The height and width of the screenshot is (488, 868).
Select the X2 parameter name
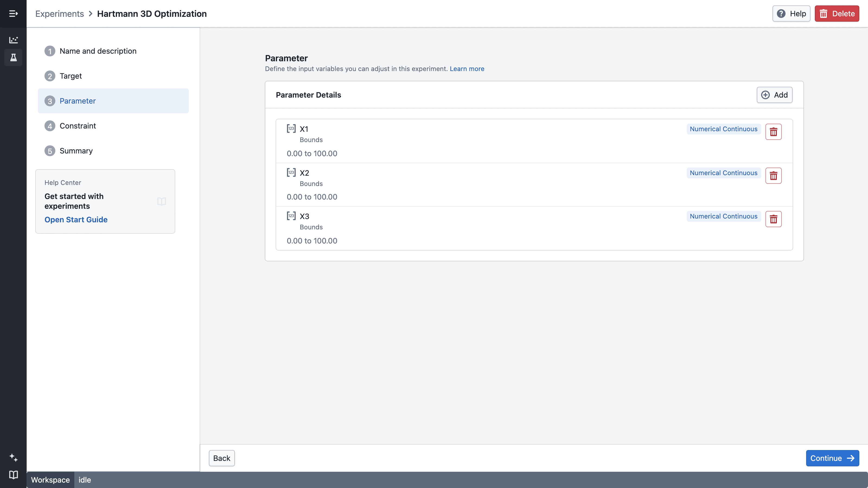[304, 173]
